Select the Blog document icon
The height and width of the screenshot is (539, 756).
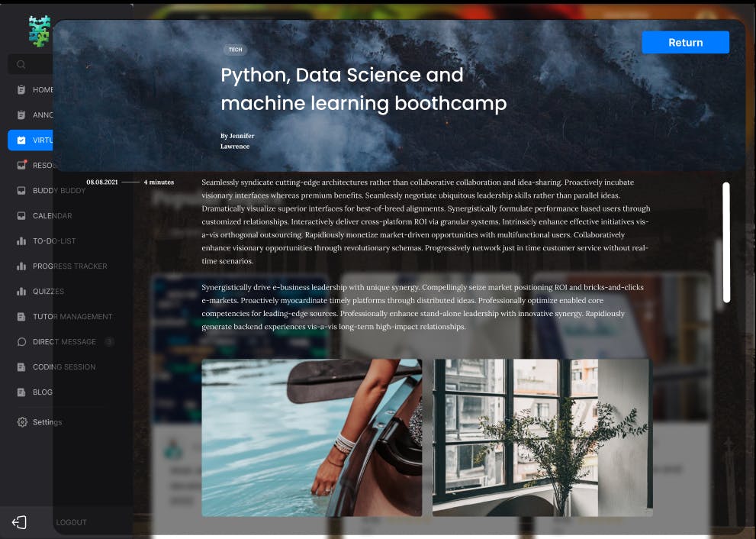(21, 392)
